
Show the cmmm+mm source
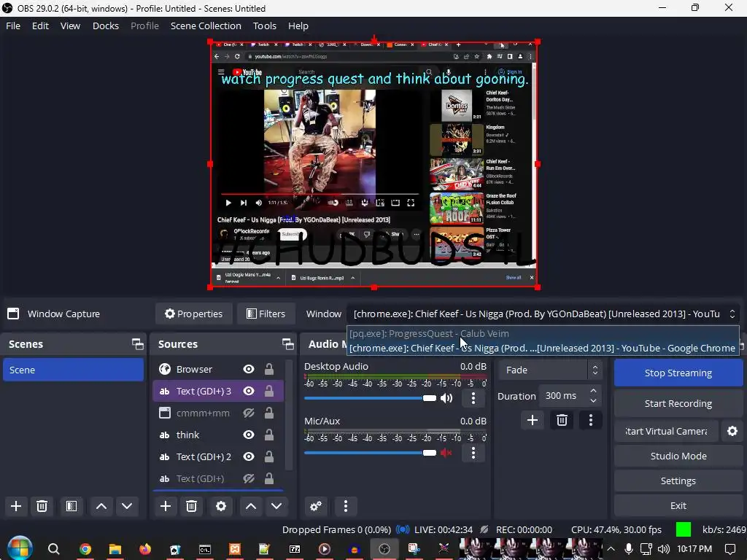tap(249, 413)
